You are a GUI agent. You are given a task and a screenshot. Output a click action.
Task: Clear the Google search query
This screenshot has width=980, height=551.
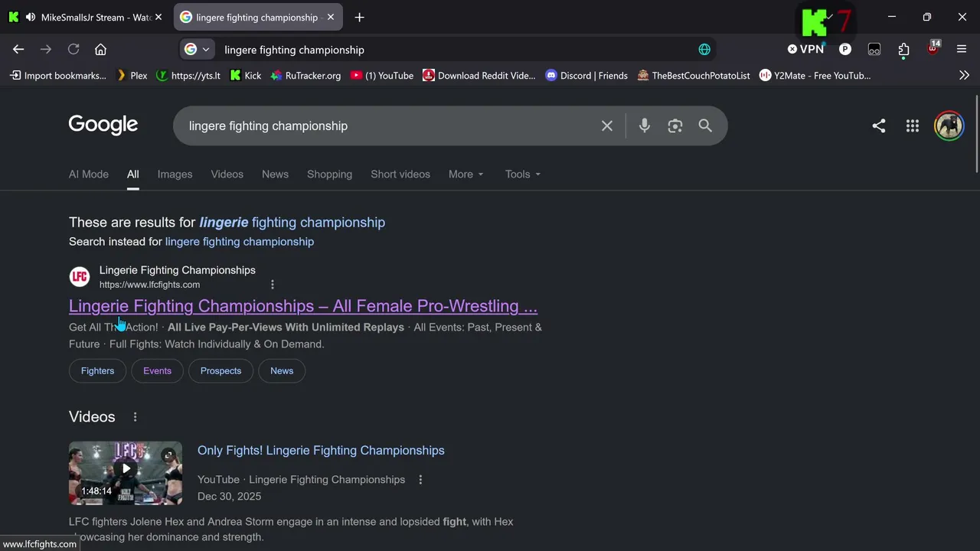pyautogui.click(x=607, y=126)
